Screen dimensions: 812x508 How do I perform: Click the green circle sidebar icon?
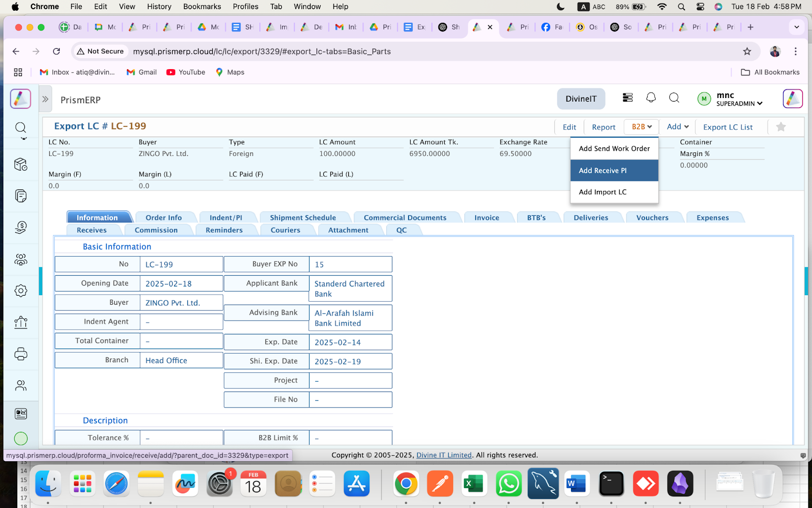[x=21, y=438]
